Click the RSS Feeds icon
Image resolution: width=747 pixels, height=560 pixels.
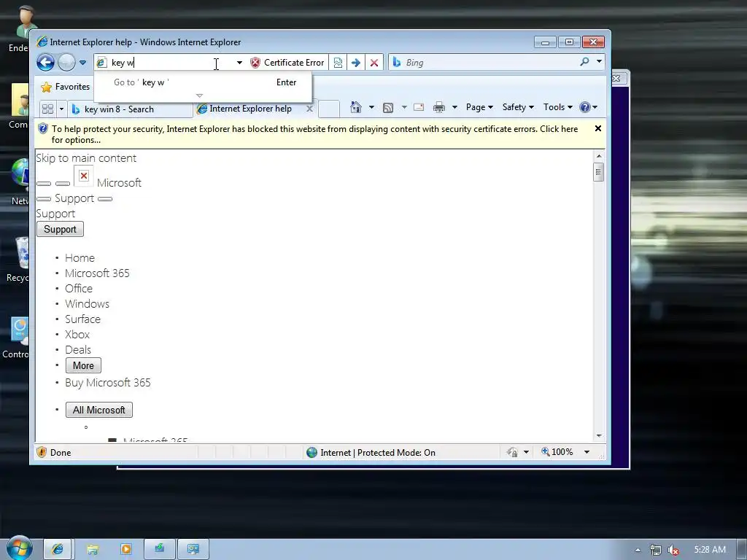388,108
